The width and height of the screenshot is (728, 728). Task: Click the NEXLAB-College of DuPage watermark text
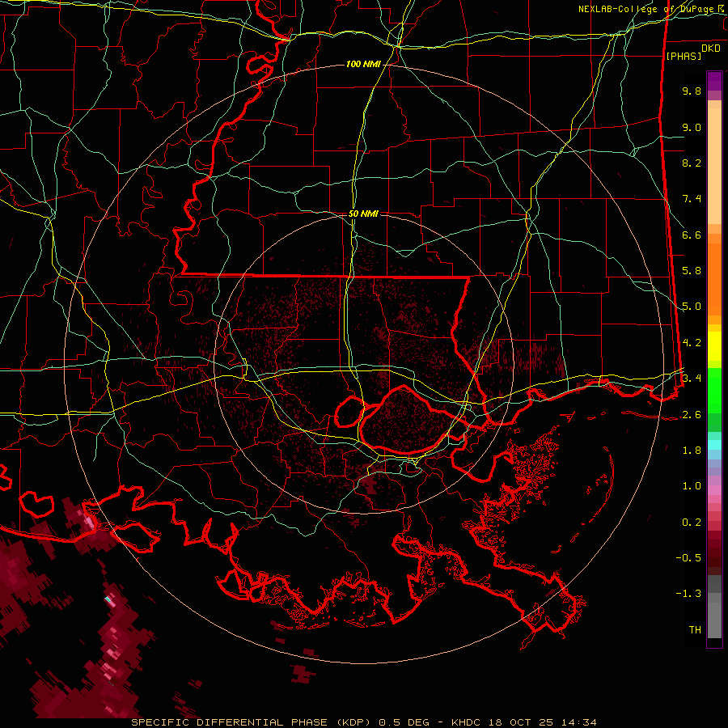652,9
